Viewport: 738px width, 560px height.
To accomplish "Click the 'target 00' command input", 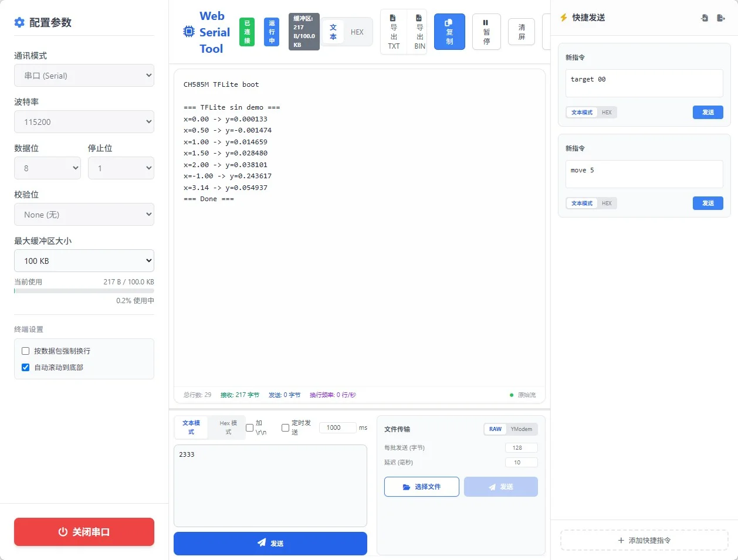I will (x=644, y=83).
